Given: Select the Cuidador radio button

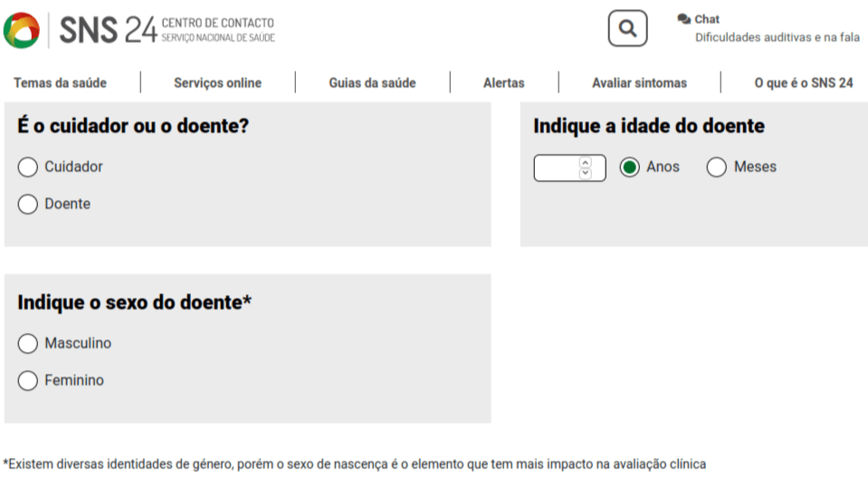Looking at the screenshot, I should 28,167.
